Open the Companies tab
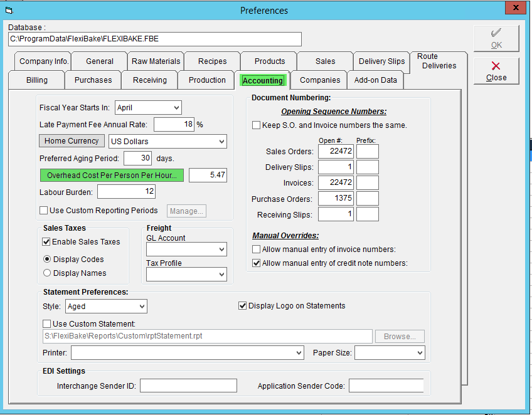Image resolution: width=532 pixels, height=415 pixels. [x=319, y=80]
